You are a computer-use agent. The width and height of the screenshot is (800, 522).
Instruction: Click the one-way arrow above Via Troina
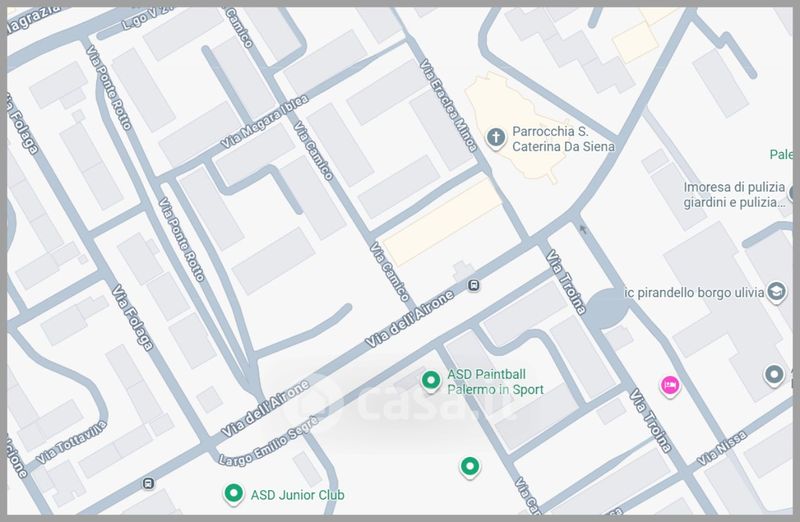(583, 229)
